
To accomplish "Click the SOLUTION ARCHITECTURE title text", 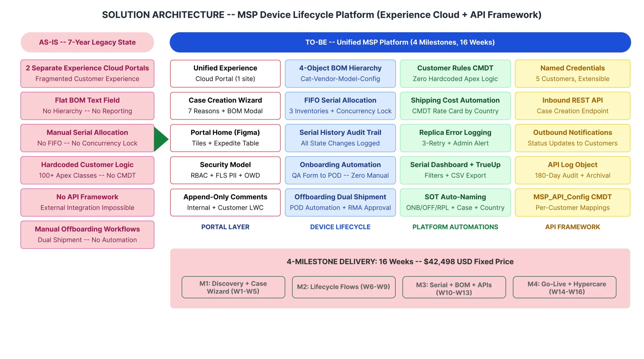I will click(x=322, y=15).
